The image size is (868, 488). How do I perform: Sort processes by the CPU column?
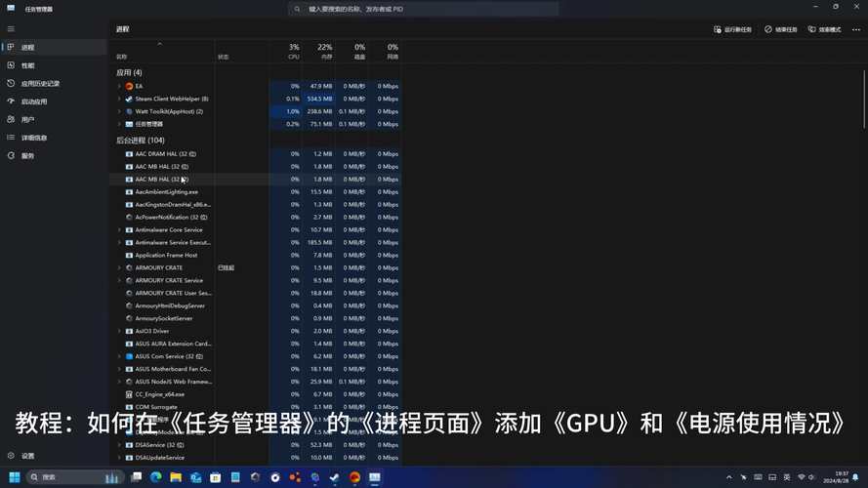coord(286,51)
